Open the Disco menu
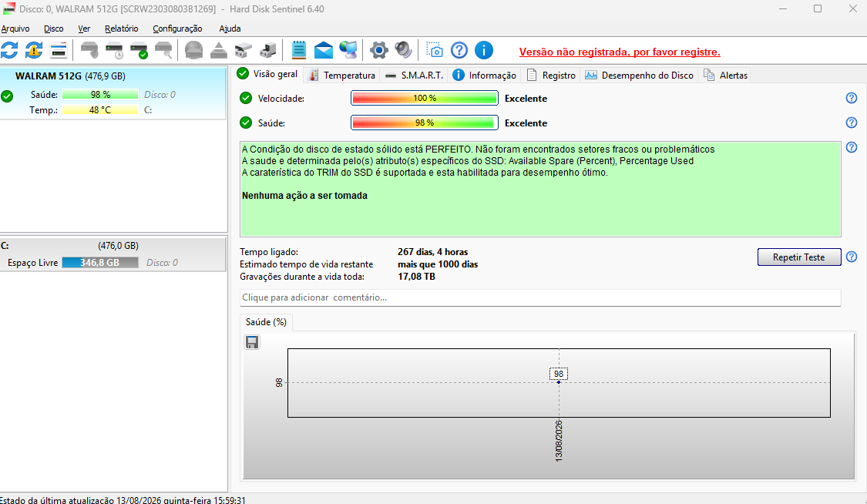867x504 pixels. (54, 29)
